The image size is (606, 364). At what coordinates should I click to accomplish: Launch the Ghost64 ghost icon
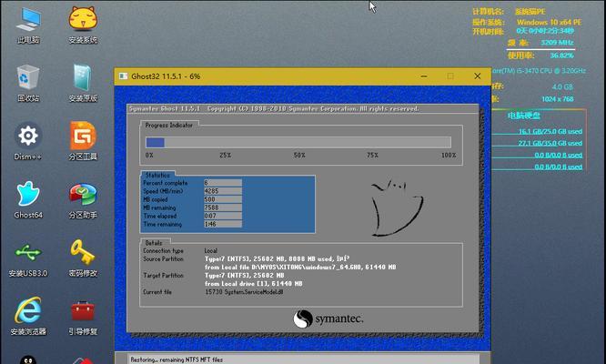(28, 200)
